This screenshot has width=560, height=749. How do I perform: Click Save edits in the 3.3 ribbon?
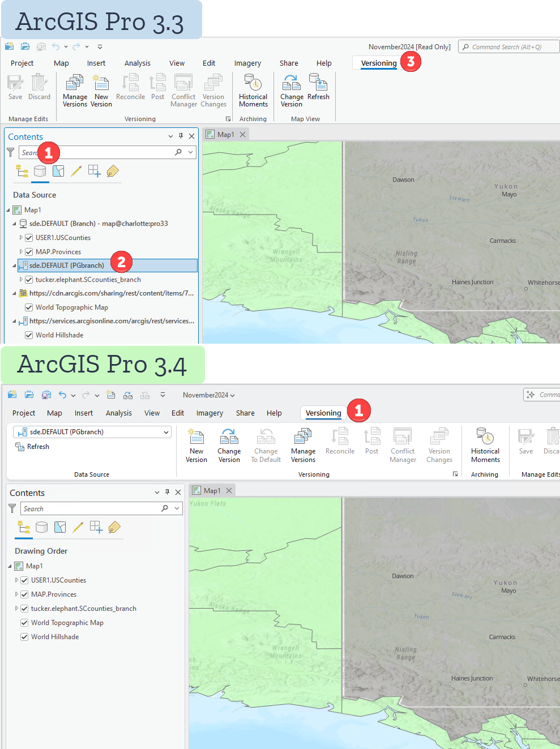(x=15, y=87)
